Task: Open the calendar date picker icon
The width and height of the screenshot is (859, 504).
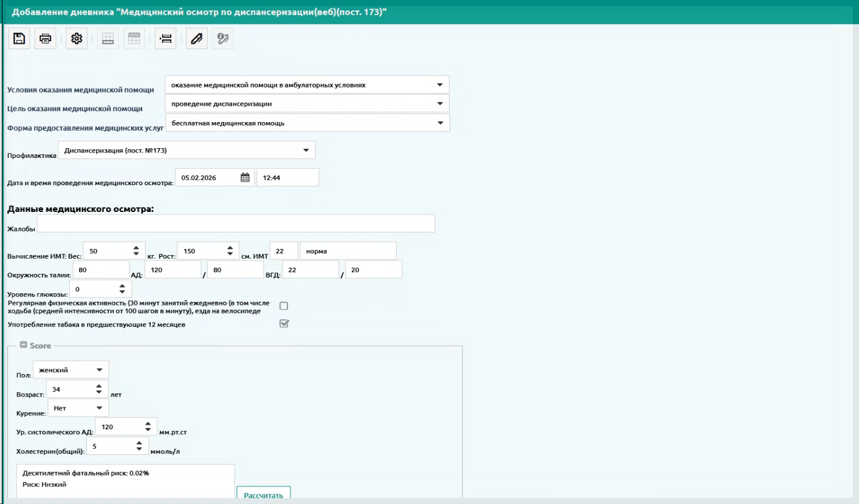Action: coord(245,178)
